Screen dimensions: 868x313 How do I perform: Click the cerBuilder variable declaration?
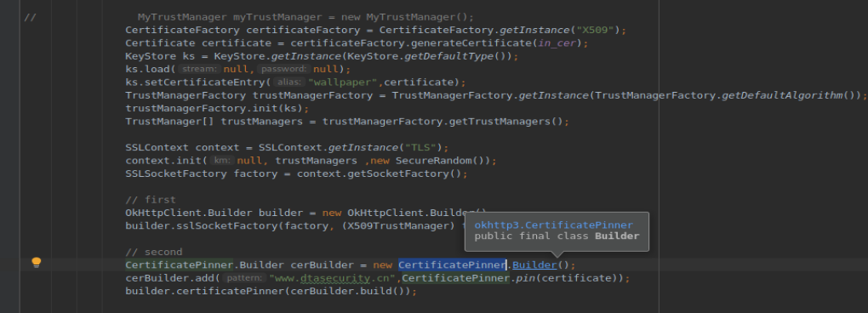pos(323,265)
